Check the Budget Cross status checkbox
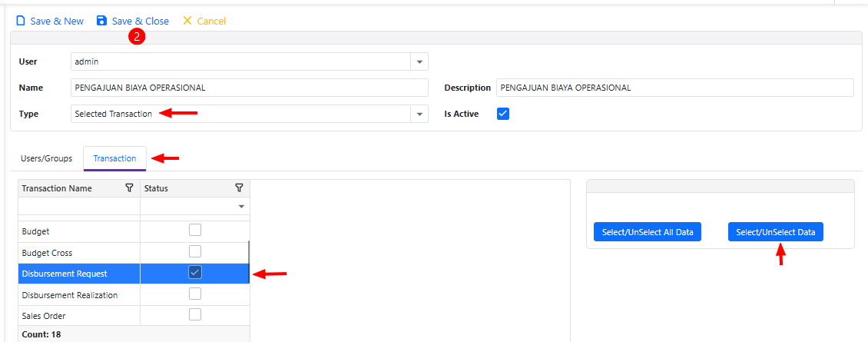The width and height of the screenshot is (868, 342). [x=195, y=251]
